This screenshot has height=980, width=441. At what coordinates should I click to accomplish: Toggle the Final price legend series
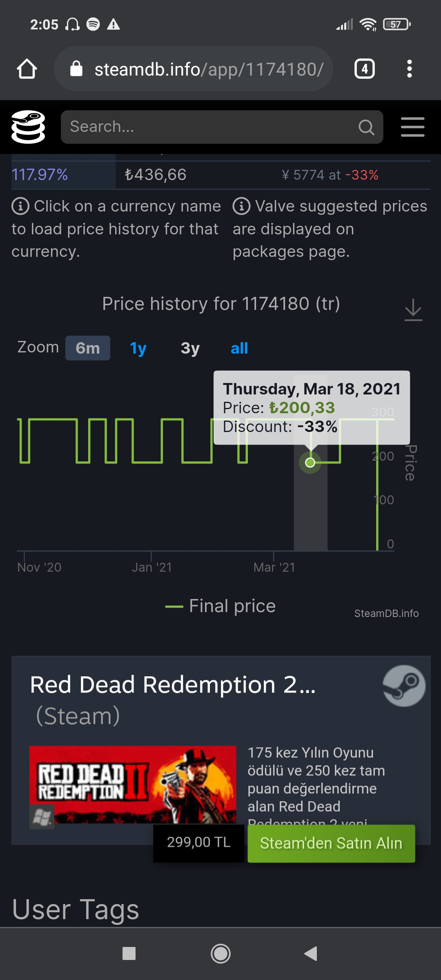[220, 606]
